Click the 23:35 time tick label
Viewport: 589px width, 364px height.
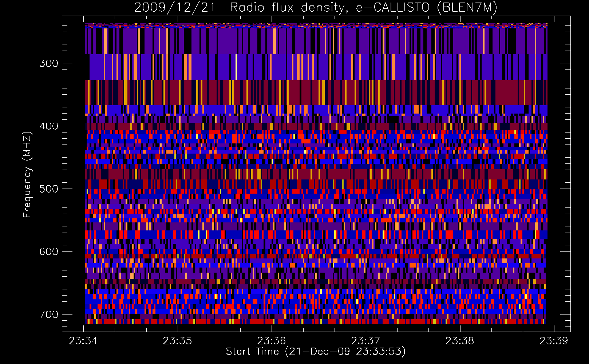pos(177,341)
